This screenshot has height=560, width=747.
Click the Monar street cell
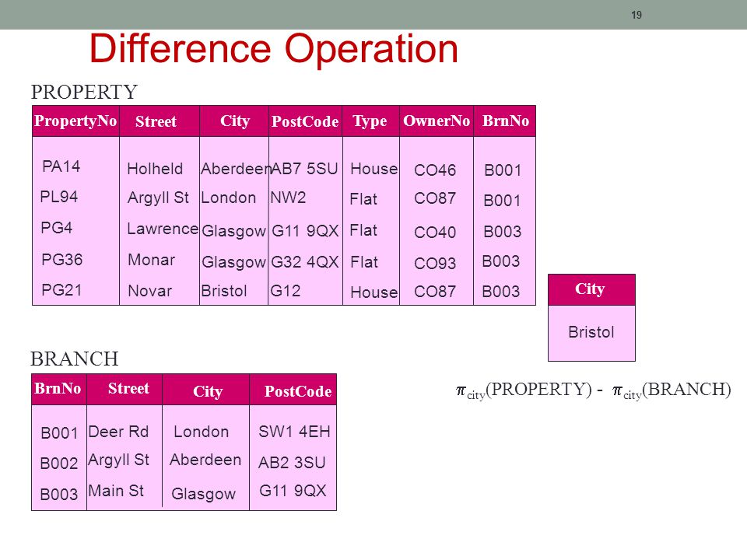152,260
